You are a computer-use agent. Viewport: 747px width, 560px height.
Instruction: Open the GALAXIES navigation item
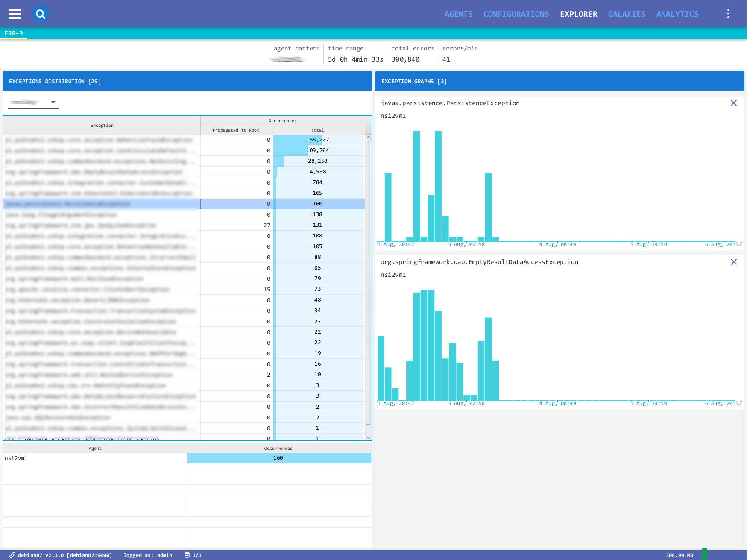click(x=627, y=14)
